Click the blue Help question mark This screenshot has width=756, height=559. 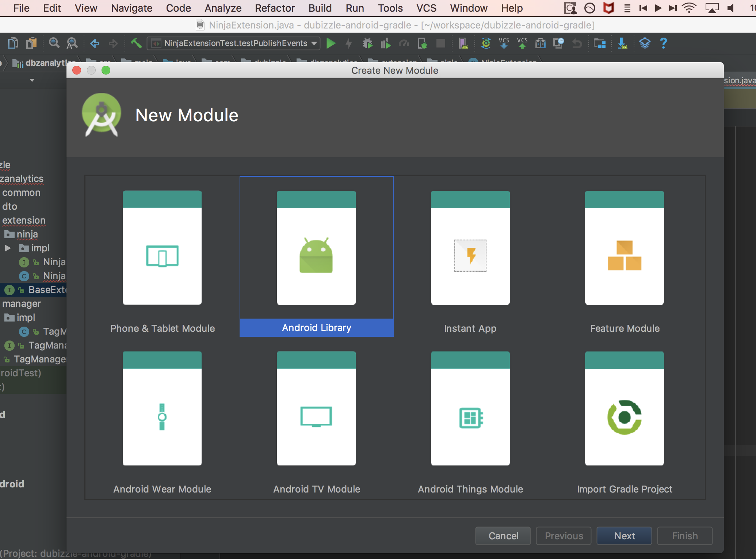663,43
